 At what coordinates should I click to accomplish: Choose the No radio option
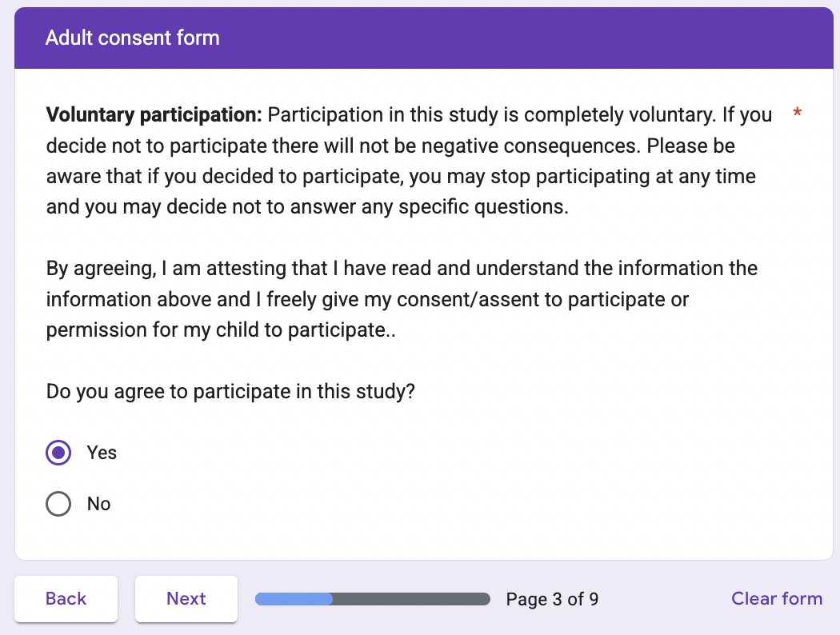(x=58, y=504)
